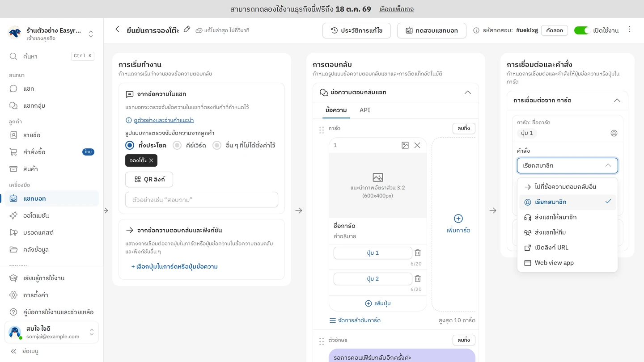Collapse the sidebar with ย่อเมนู
The width and height of the screenshot is (644, 362).
pyautogui.click(x=25, y=351)
